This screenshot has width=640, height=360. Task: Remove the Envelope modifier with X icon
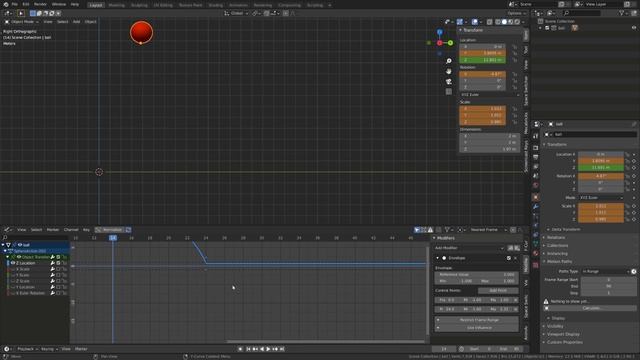pos(515,258)
